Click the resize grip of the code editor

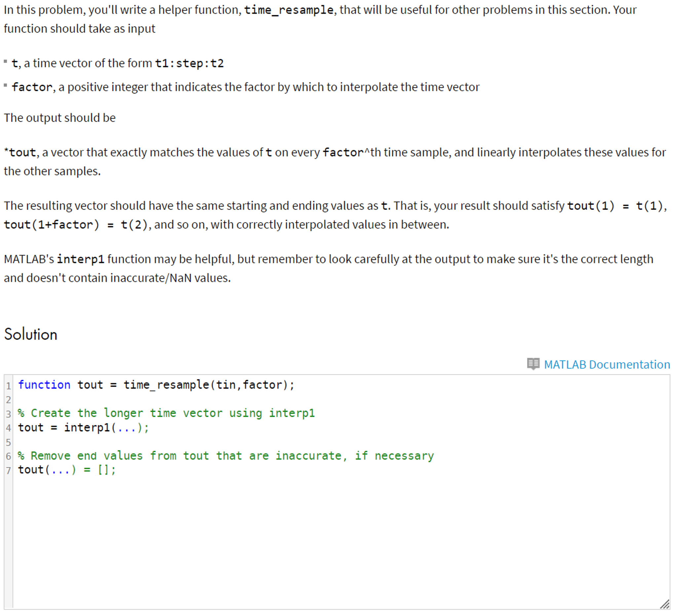pos(665,603)
